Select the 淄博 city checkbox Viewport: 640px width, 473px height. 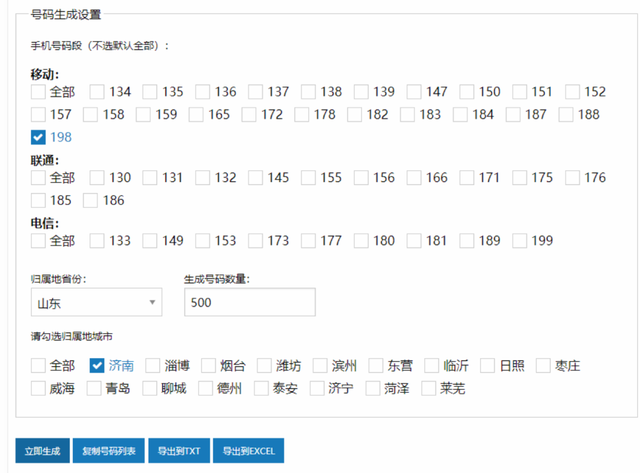[x=153, y=366]
